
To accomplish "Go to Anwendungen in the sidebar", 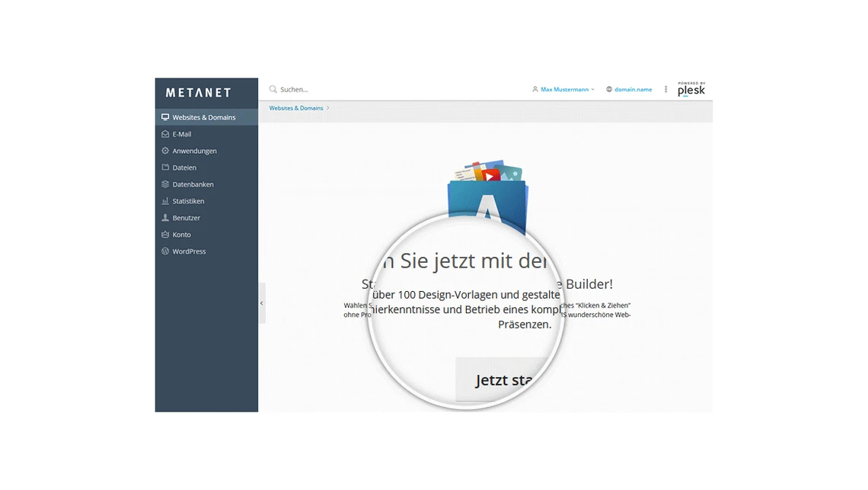I will click(x=194, y=151).
